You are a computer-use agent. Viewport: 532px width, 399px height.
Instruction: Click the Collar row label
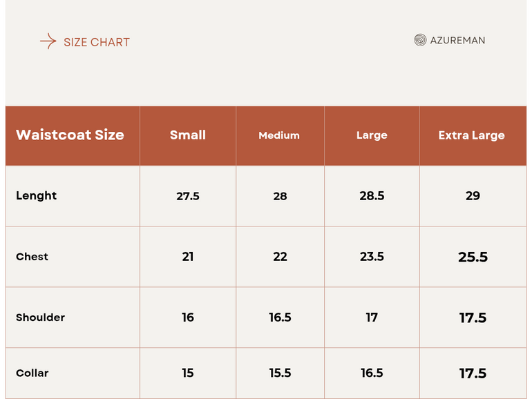(x=32, y=373)
